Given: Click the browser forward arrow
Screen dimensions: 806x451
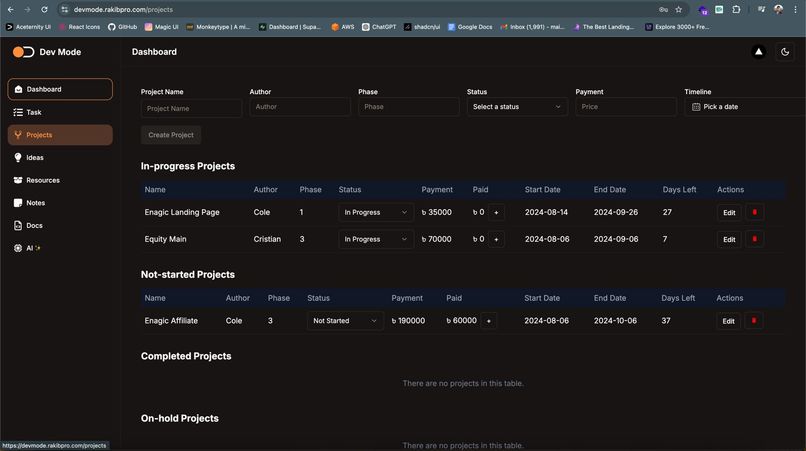Looking at the screenshot, I should pos(27,9).
